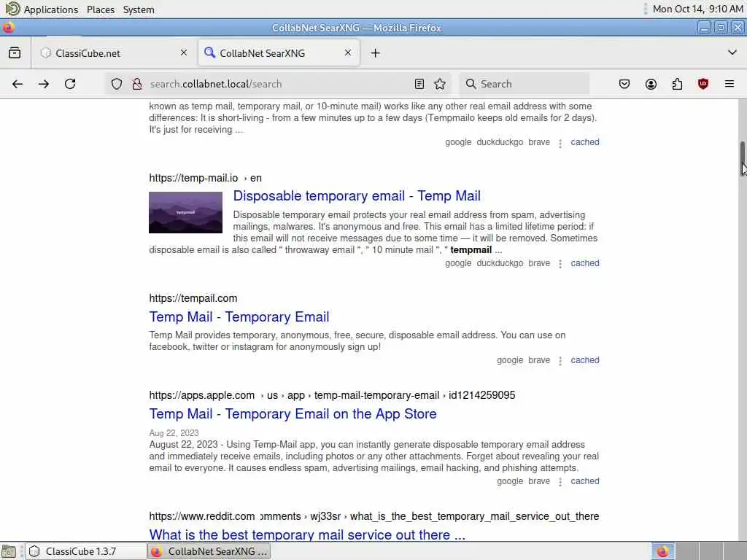Open the reddit best temporary mail result
This screenshot has width=747, height=560.
[307, 534]
